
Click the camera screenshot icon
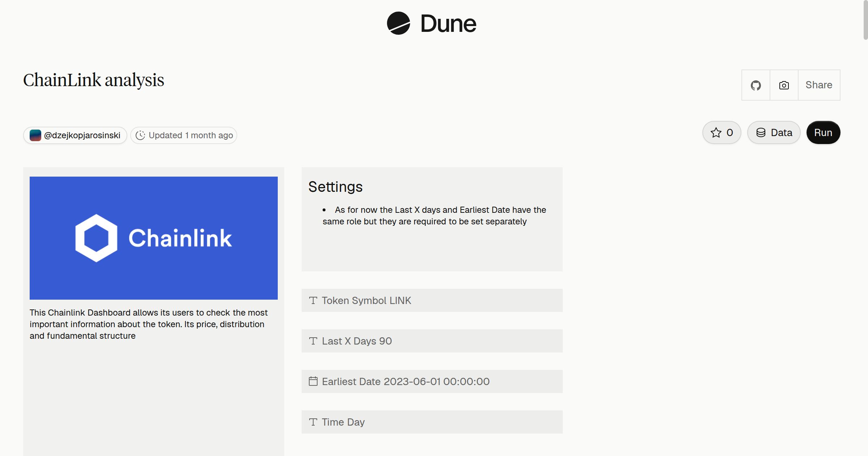[x=784, y=85]
